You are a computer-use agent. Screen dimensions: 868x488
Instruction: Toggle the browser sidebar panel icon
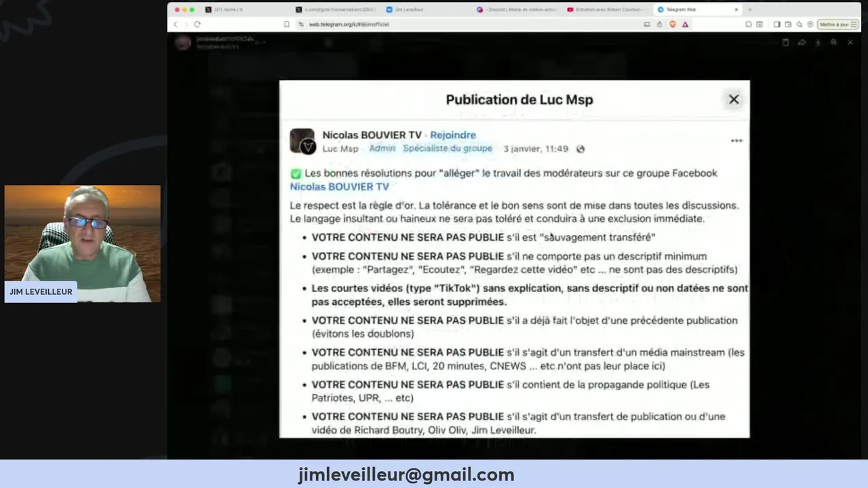(x=777, y=24)
